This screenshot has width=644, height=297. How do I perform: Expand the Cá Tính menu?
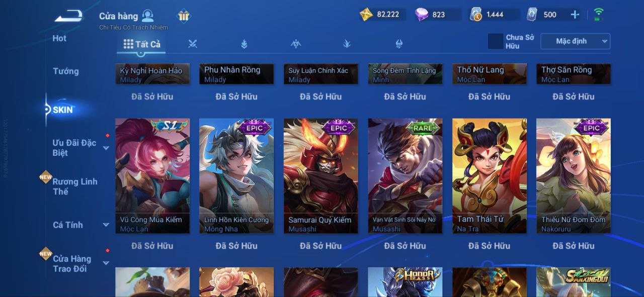click(106, 225)
